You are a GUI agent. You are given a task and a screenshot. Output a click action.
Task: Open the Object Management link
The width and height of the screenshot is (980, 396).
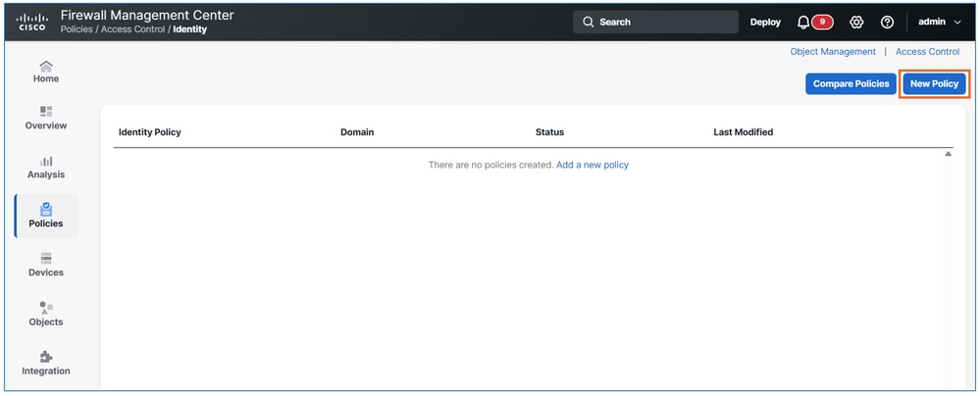point(833,52)
